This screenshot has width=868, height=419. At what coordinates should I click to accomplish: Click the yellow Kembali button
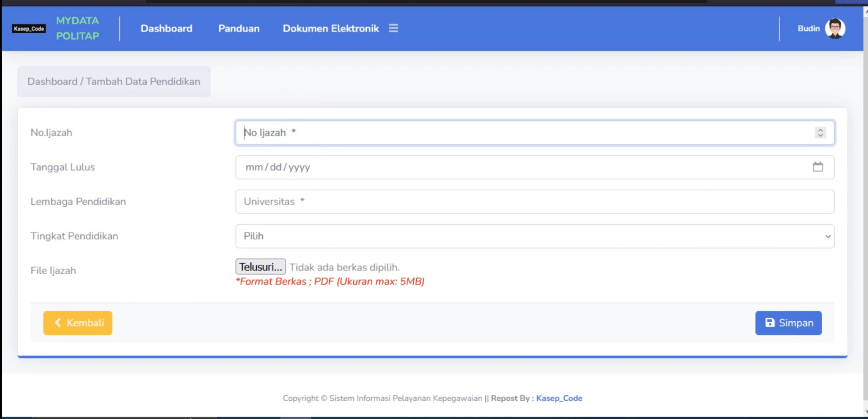[78, 323]
